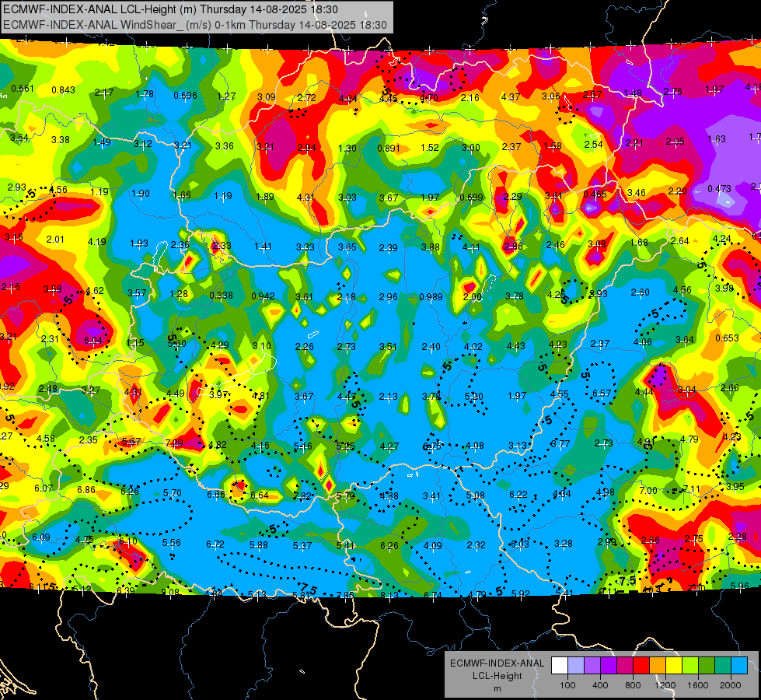This screenshot has width=761, height=700.
Task: Select the orange legend color swatch
Action: 658,666
